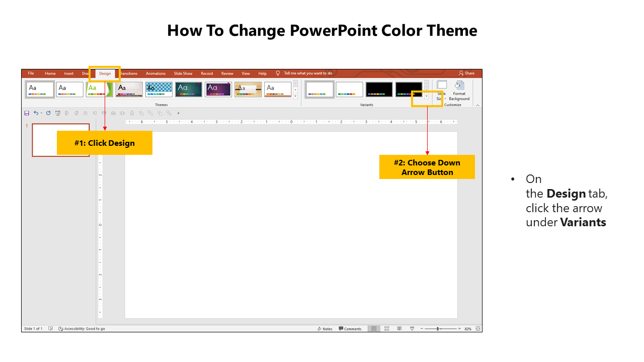Click the zoom in plus button
Viewport: 644px width, 362px height.
[459, 329]
